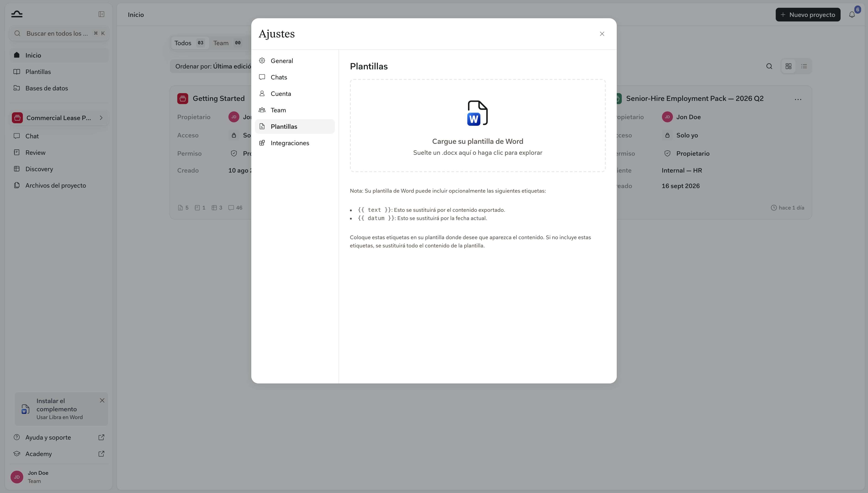Open Bases de datos in sidebar

59,88
